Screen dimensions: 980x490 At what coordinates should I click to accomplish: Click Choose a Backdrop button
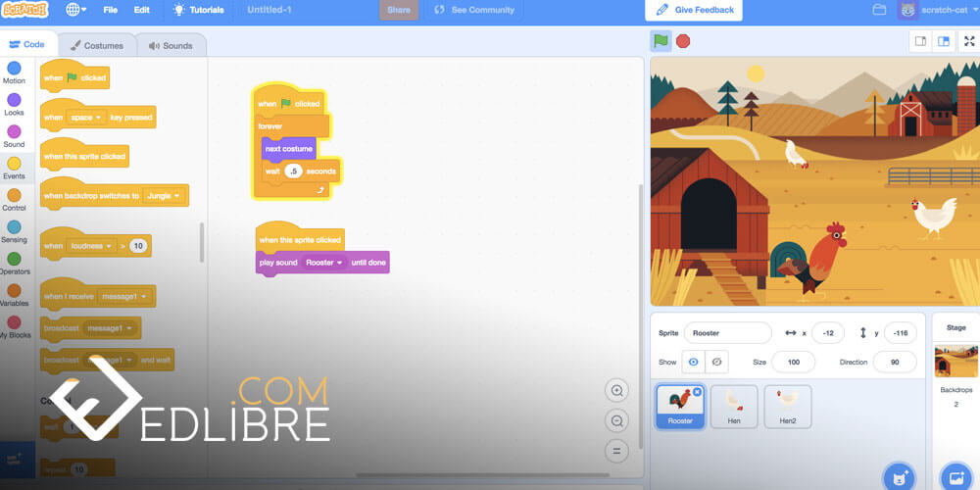tap(955, 478)
